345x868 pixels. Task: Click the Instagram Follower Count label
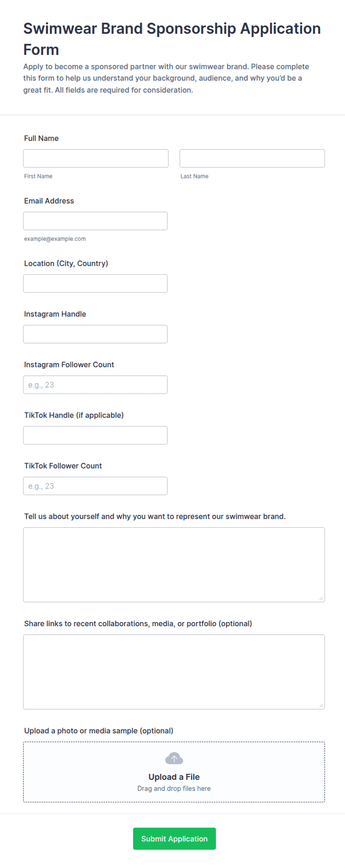[x=69, y=365]
